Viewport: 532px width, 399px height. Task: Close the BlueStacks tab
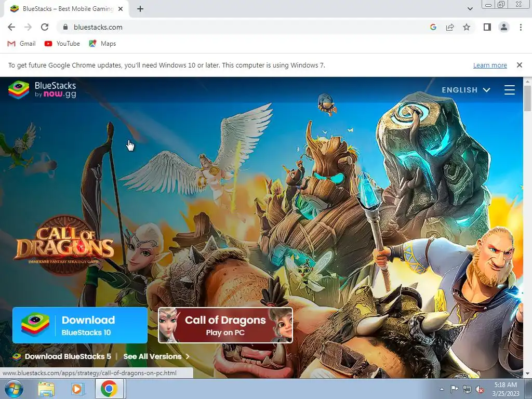[121, 9]
